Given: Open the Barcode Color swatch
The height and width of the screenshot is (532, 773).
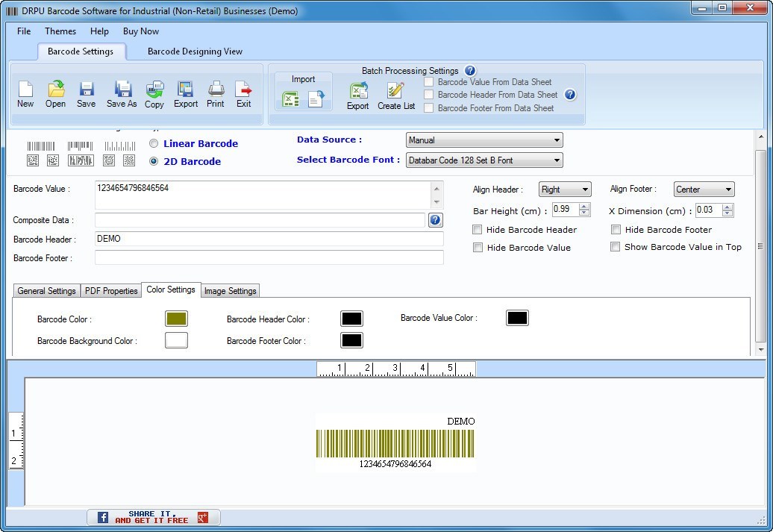Looking at the screenshot, I should point(175,319).
